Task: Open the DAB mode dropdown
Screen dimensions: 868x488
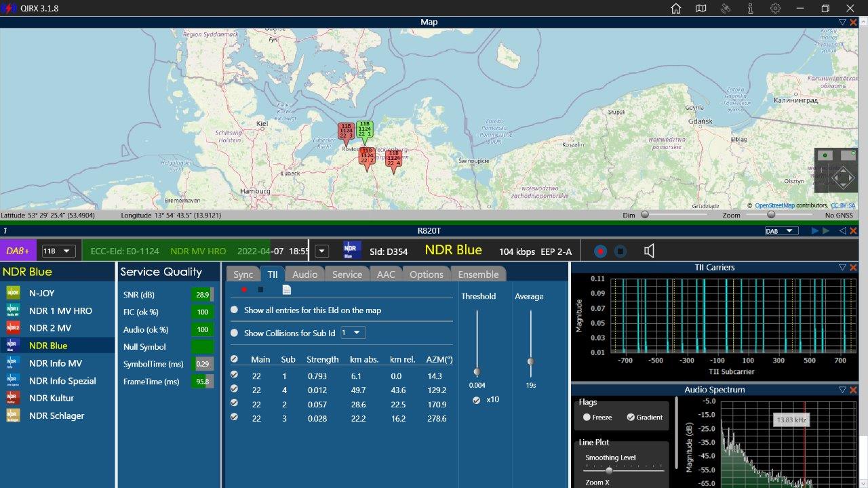Action: [x=781, y=231]
